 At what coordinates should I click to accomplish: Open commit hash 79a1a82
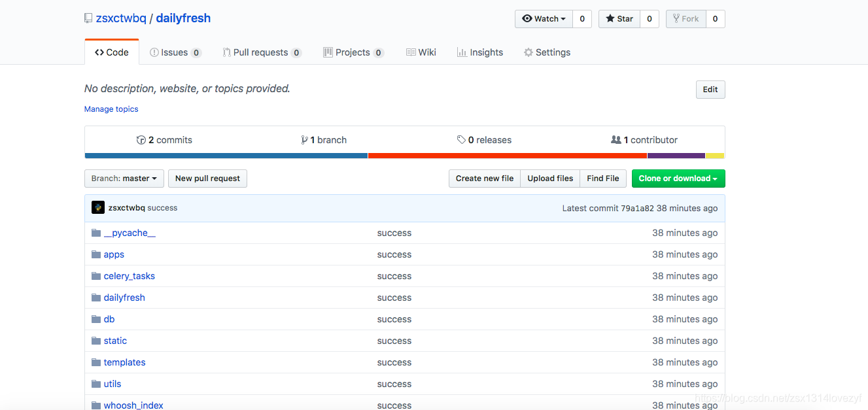tap(637, 208)
